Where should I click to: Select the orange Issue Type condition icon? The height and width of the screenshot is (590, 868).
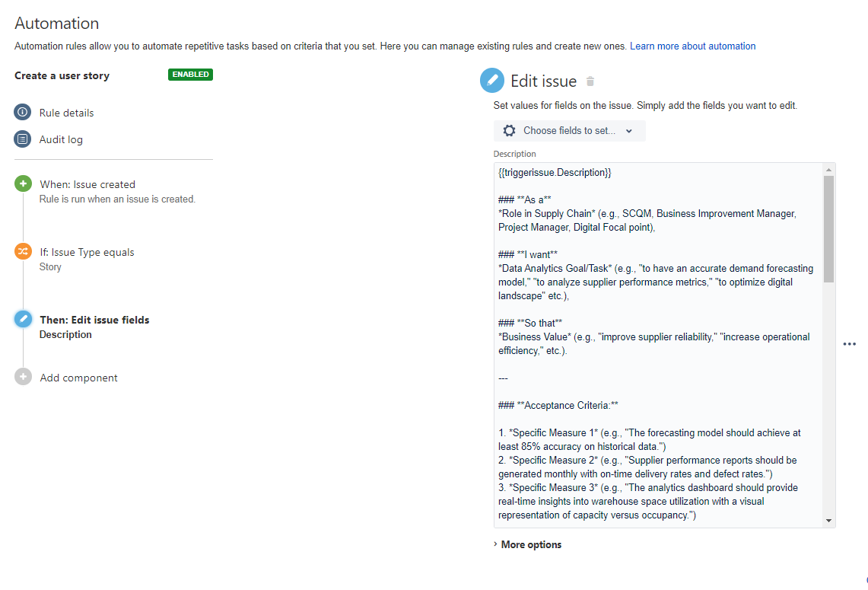tap(23, 251)
